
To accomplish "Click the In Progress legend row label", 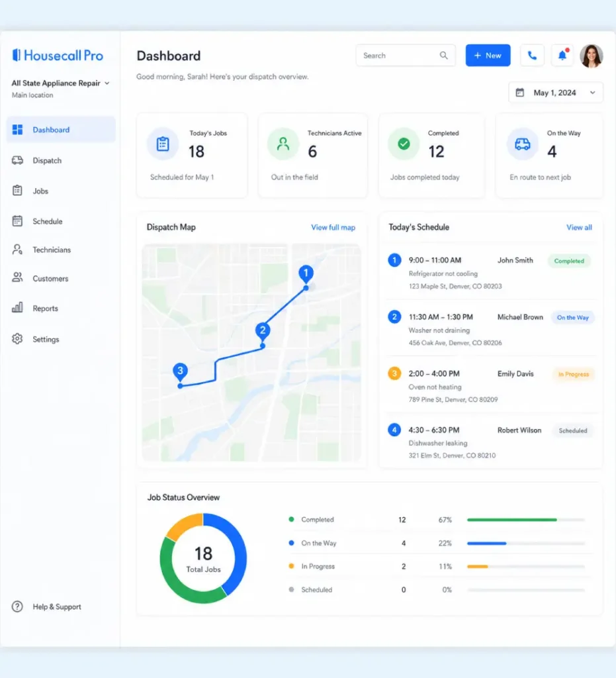I will [x=318, y=567].
